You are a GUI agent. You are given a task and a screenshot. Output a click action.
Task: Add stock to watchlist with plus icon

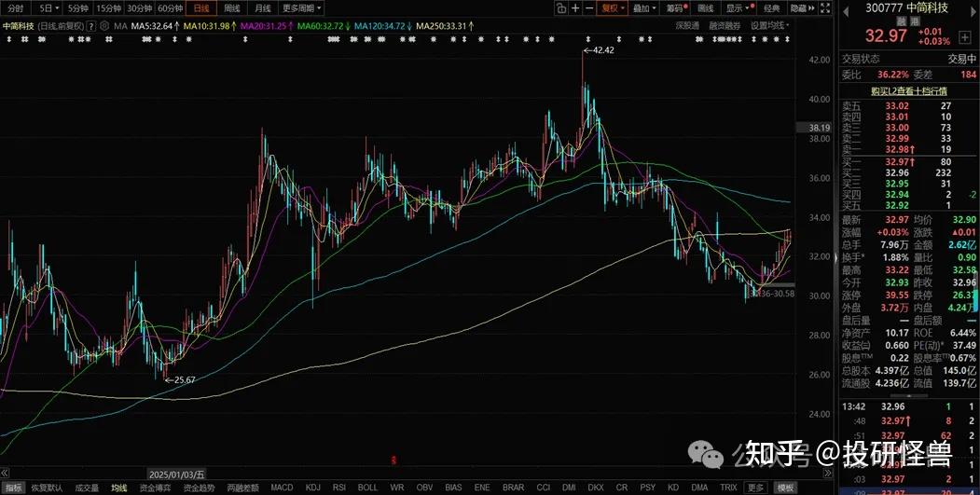pyautogui.click(x=964, y=37)
